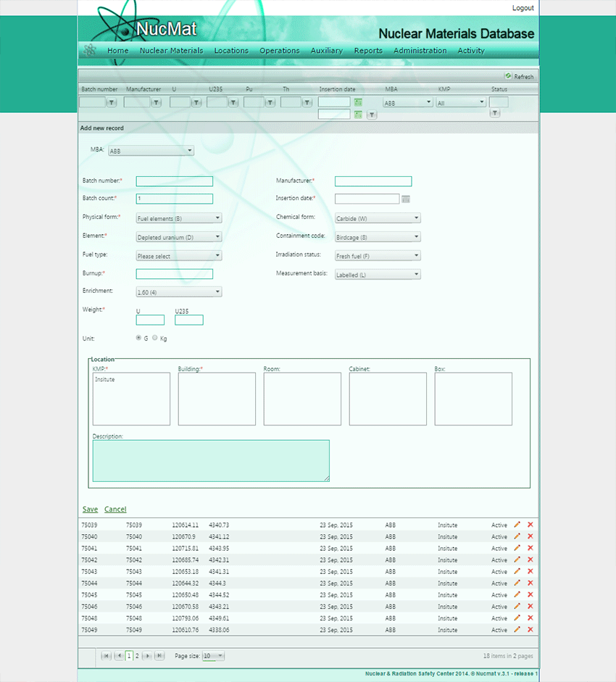Click the Batch number filter icon
Viewport: 616px width, 682px height.
[x=112, y=103]
